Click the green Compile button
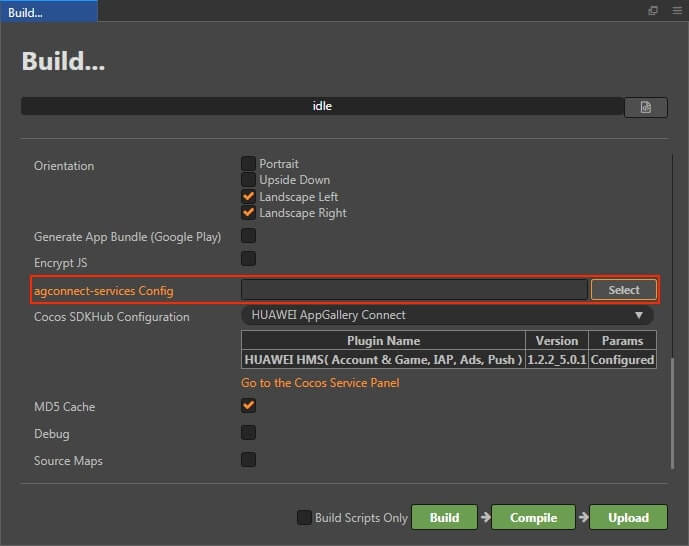 533,517
